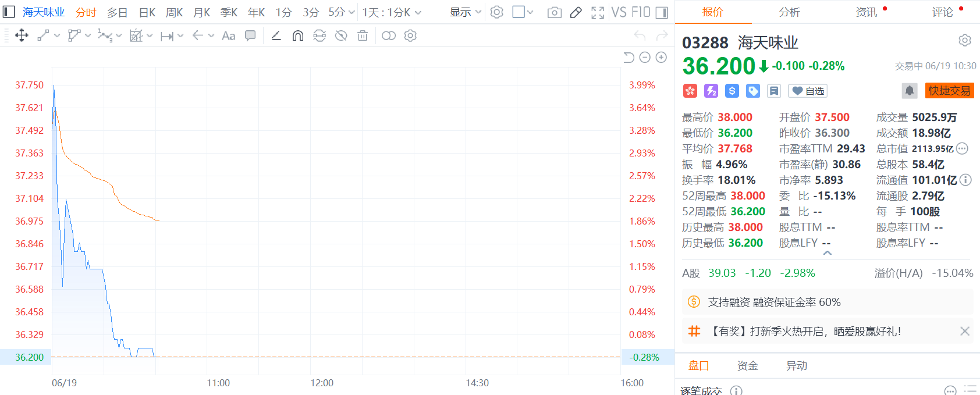Select the move/pan crosshair tool

click(x=22, y=36)
